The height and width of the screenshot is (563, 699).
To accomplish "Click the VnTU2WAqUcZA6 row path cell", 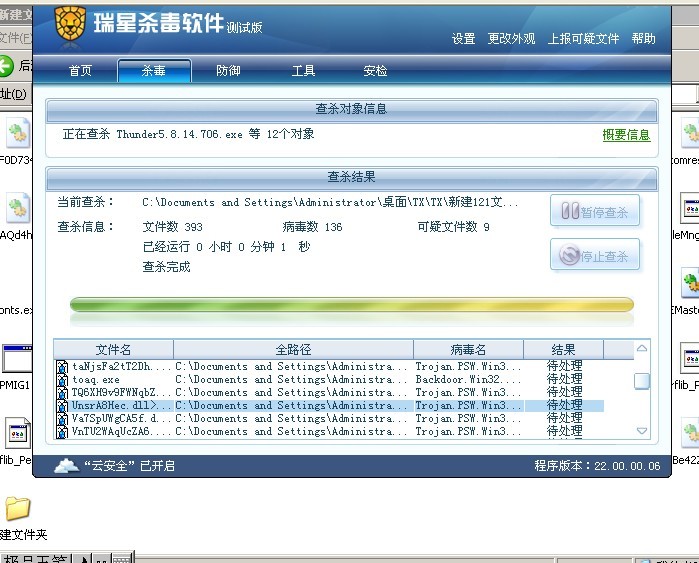I will pos(291,431).
